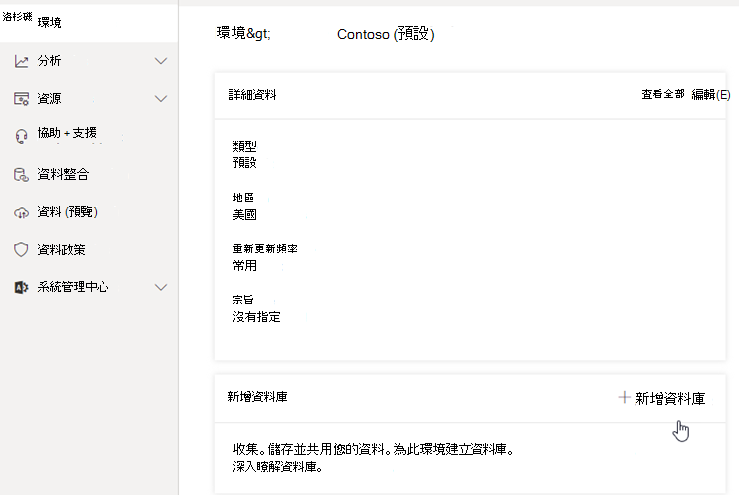739x495 pixels.
Task: Expand the 系統管理中心 chevron
Action: click(x=161, y=287)
